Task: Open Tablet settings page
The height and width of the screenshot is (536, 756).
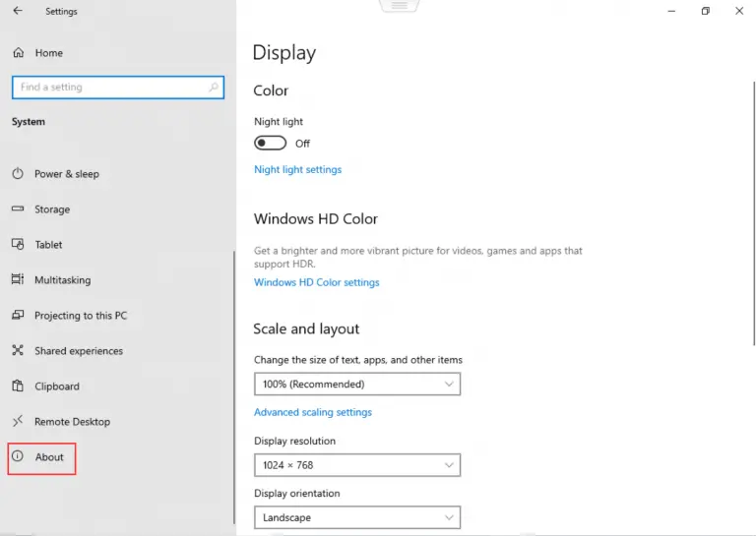Action: pos(48,245)
